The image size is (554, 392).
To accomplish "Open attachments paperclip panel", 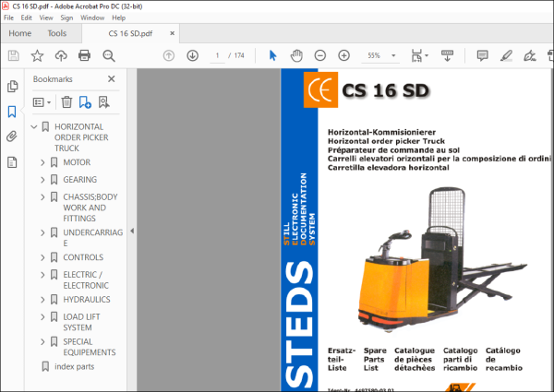I will (12, 137).
